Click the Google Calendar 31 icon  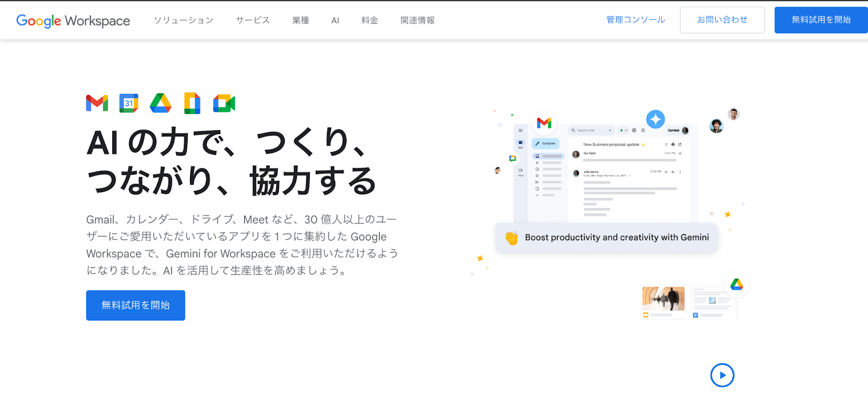129,103
